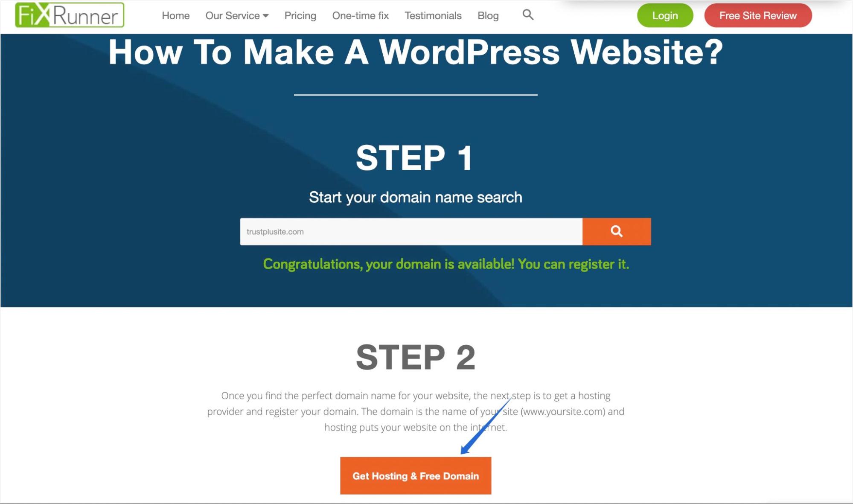
Task: Click the Home navigation link
Action: 176,16
